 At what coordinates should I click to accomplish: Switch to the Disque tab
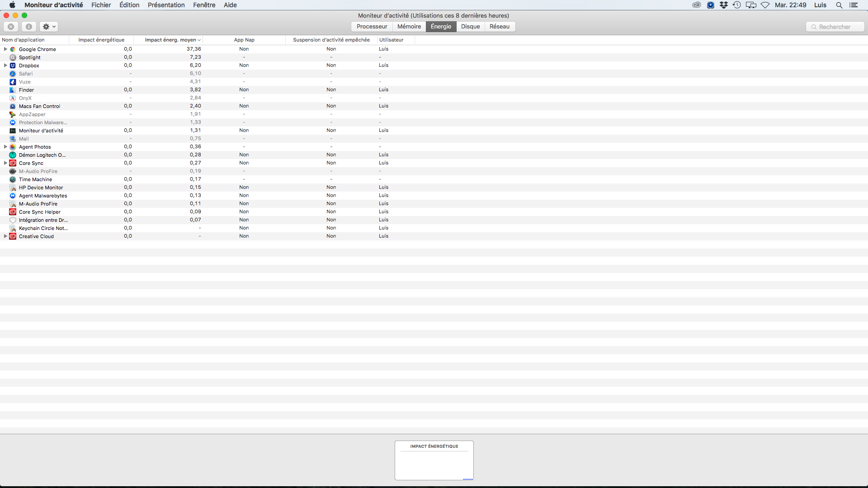tap(470, 27)
